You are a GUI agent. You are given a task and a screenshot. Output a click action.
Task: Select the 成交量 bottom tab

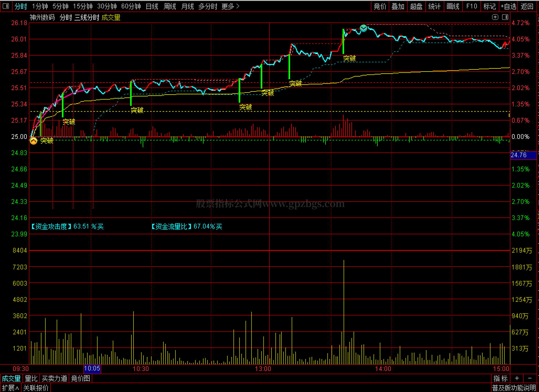(x=11, y=378)
